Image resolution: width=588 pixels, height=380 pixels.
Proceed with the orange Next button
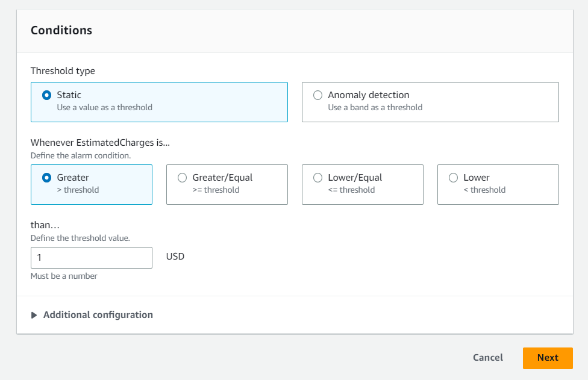click(548, 358)
